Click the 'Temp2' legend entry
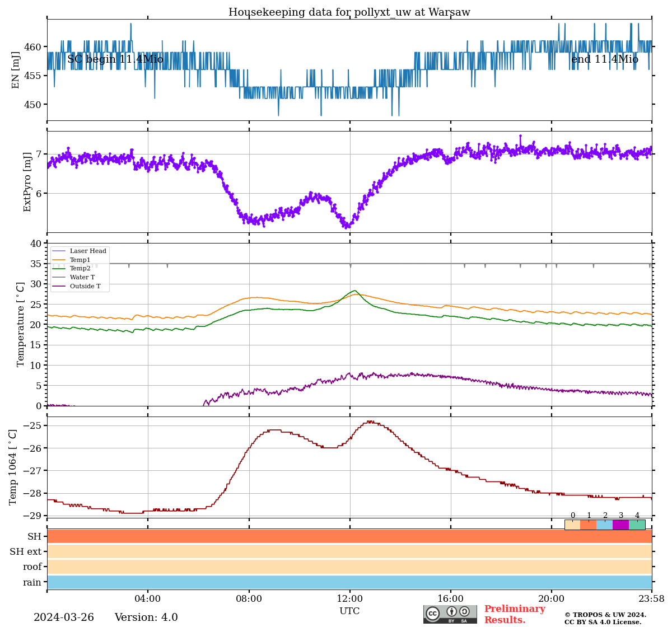The height and width of the screenshot is (627, 672). (71, 269)
